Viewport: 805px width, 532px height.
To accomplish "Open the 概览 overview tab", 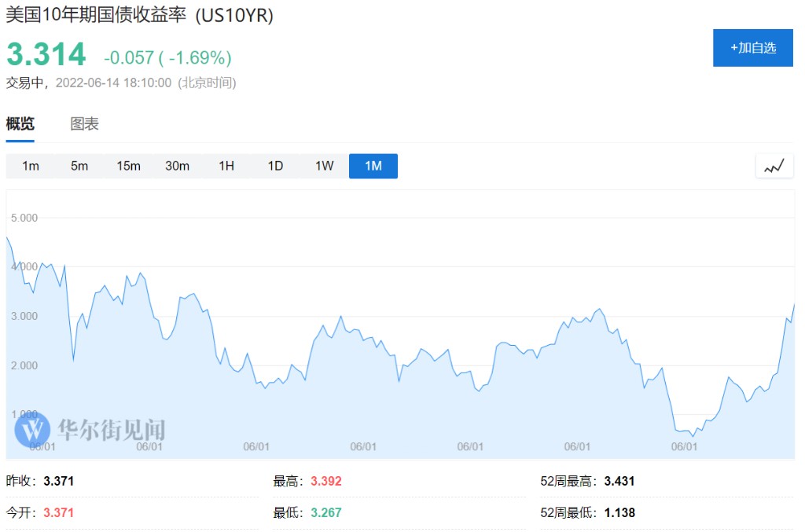I will pos(20,124).
